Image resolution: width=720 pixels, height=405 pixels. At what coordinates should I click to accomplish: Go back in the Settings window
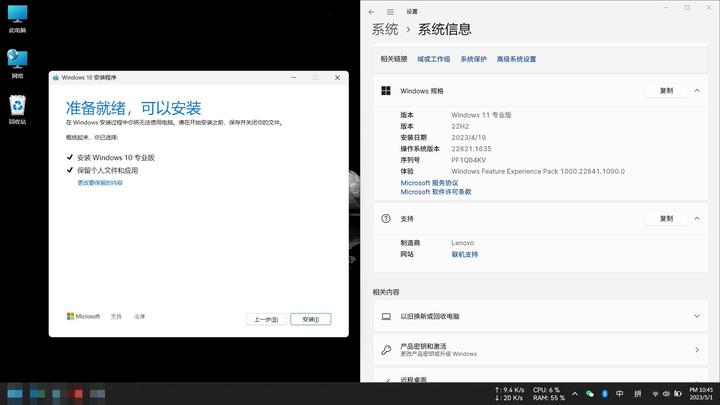click(371, 12)
